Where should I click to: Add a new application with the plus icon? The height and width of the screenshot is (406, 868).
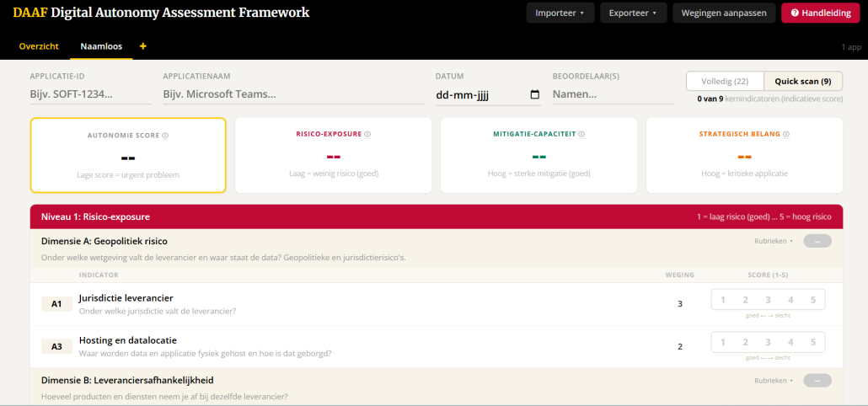click(x=142, y=45)
